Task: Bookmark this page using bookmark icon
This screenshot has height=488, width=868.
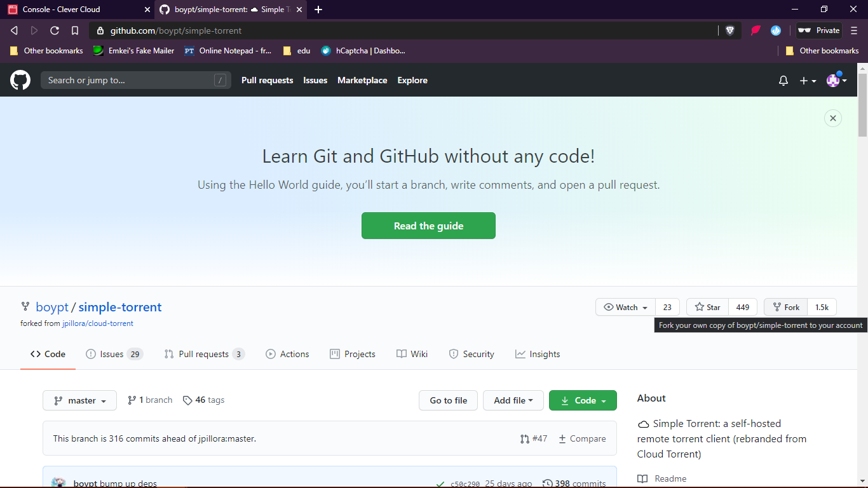Action: click(75, 30)
